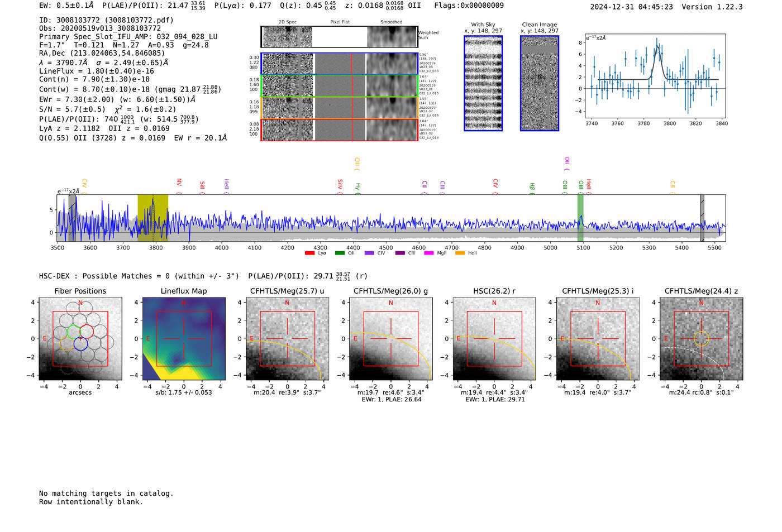Open the Fiber Positions image panel
The height and width of the screenshot is (532, 782).
click(80, 339)
